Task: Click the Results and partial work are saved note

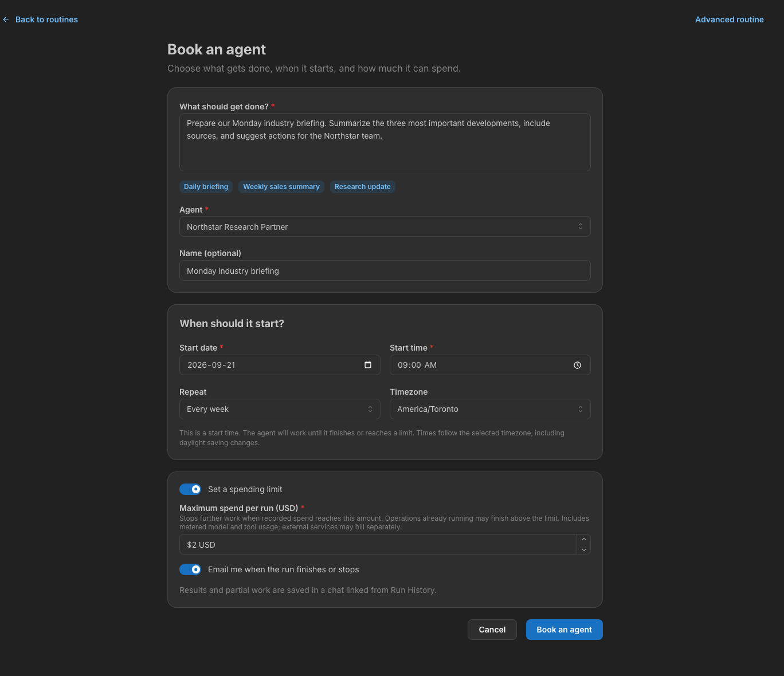Action: (x=308, y=590)
